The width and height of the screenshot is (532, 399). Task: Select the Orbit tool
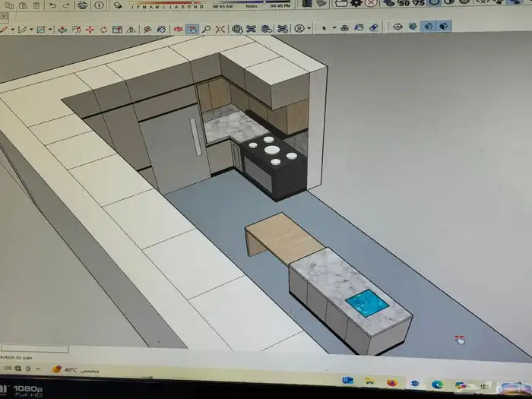click(178, 30)
